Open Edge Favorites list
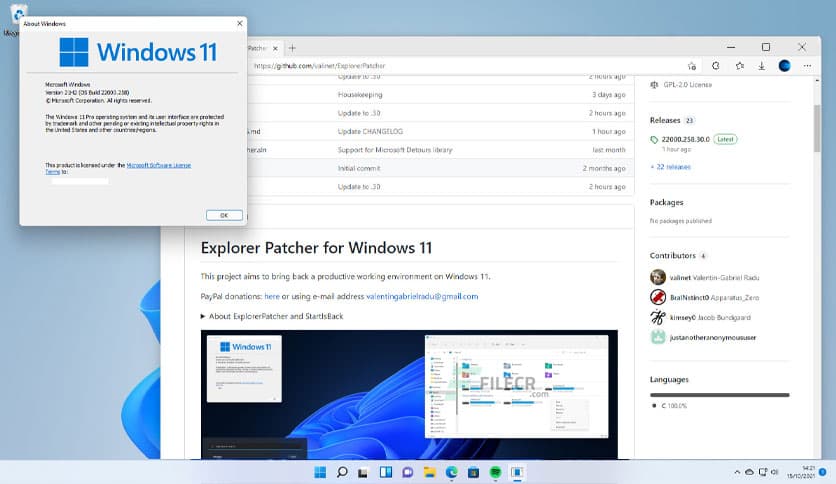The width and height of the screenshot is (836, 484). (x=739, y=66)
